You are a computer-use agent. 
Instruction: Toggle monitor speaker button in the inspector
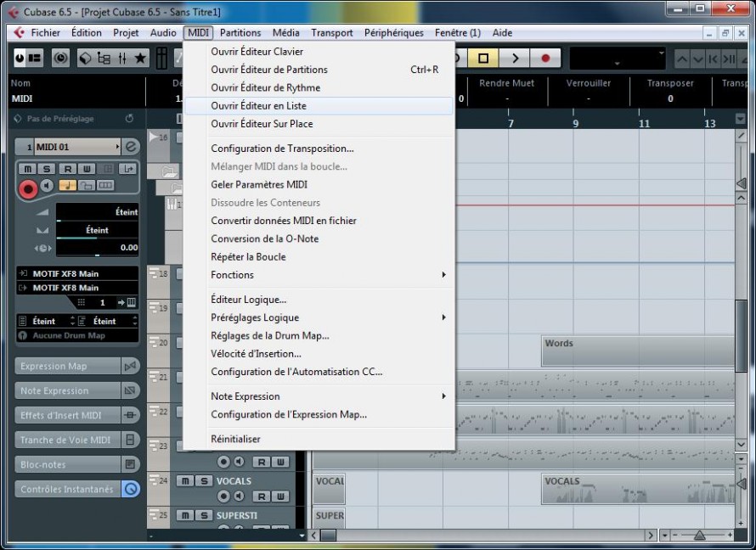click(x=47, y=185)
